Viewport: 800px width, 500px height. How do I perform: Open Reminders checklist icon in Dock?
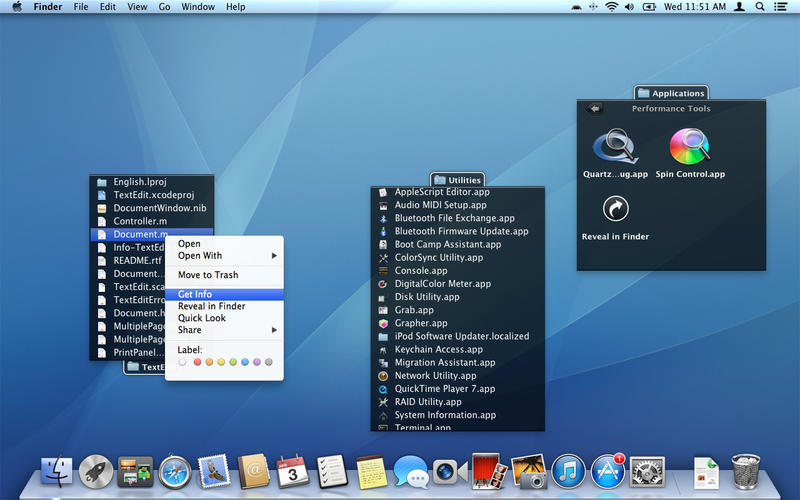(x=332, y=471)
